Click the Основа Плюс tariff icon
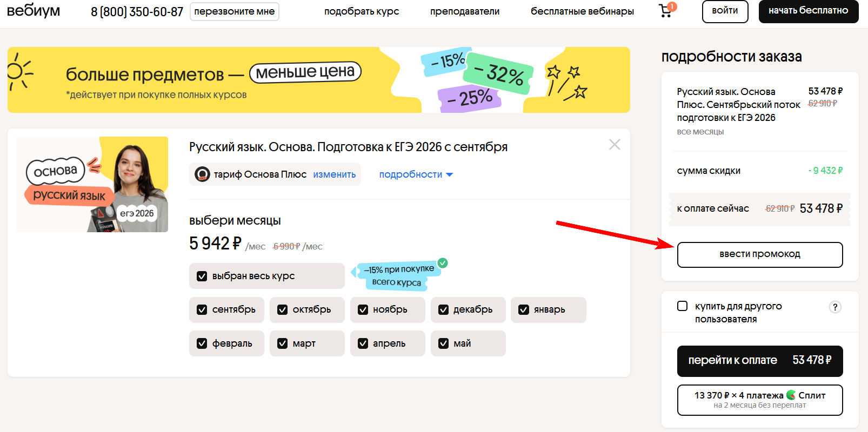 coord(202,174)
